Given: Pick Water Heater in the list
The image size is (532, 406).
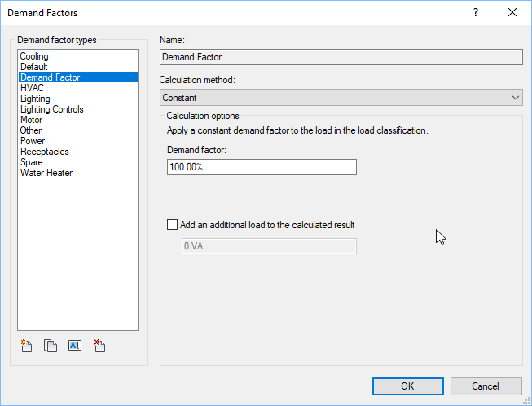Looking at the screenshot, I should click(46, 173).
